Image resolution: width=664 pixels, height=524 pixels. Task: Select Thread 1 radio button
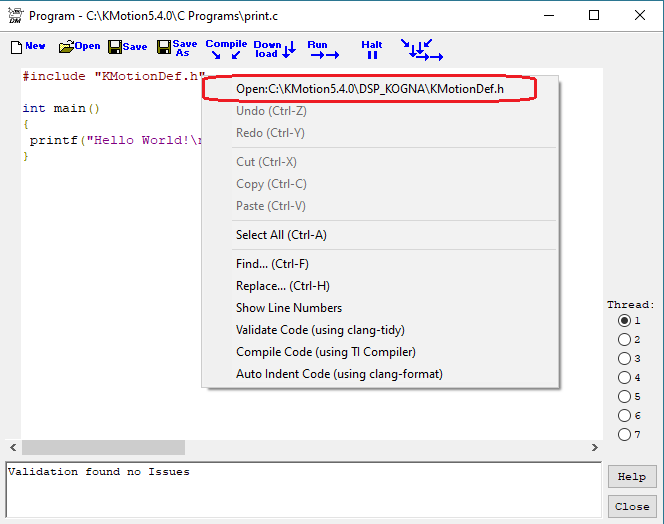tap(625, 321)
